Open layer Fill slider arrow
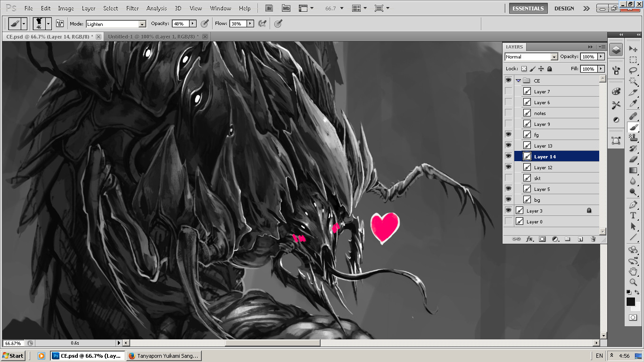Screen dimensions: 644x362 [601, 69]
